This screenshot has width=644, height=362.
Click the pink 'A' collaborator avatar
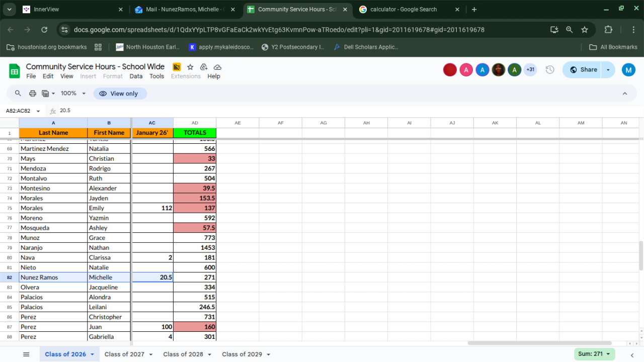pyautogui.click(x=466, y=70)
